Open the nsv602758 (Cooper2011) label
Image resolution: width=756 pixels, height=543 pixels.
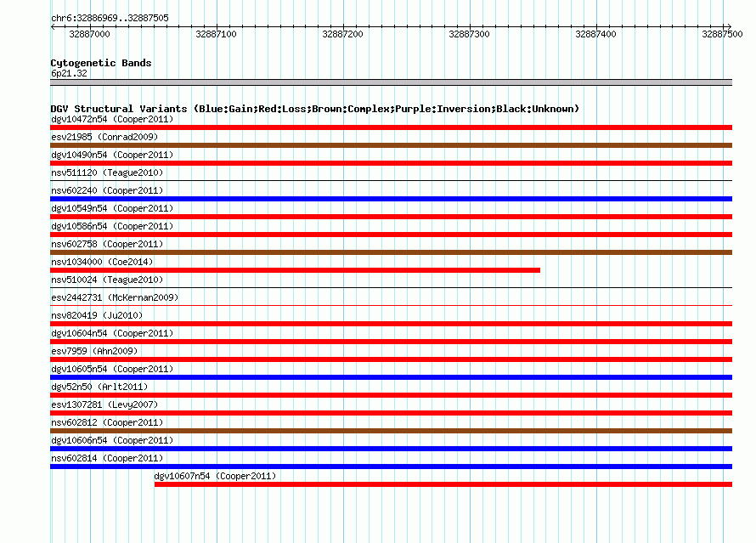[x=107, y=244]
